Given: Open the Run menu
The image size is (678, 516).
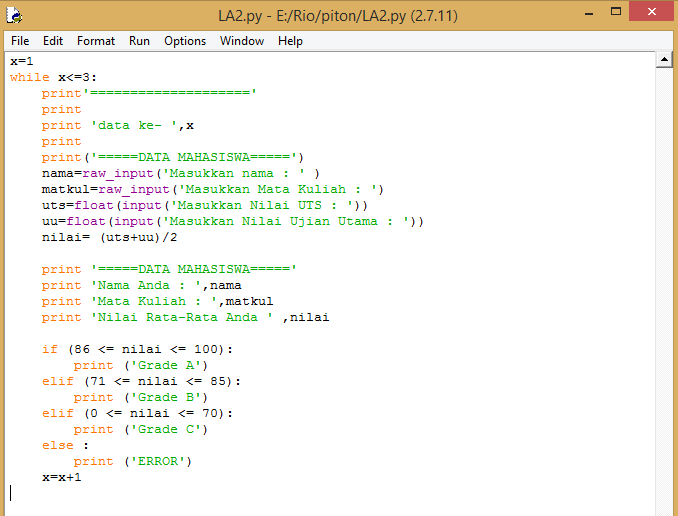Looking at the screenshot, I should [x=139, y=41].
